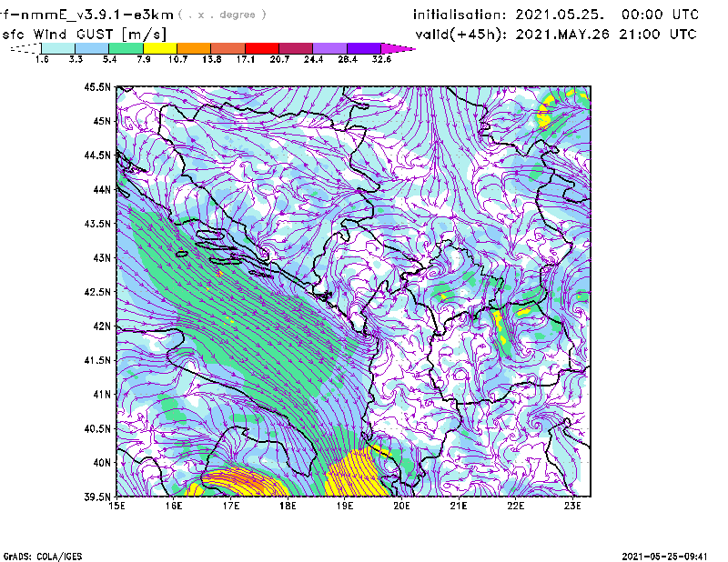The width and height of the screenshot is (728, 562).
Task: Click the 24.4 colorbar value
Action: click(x=314, y=59)
